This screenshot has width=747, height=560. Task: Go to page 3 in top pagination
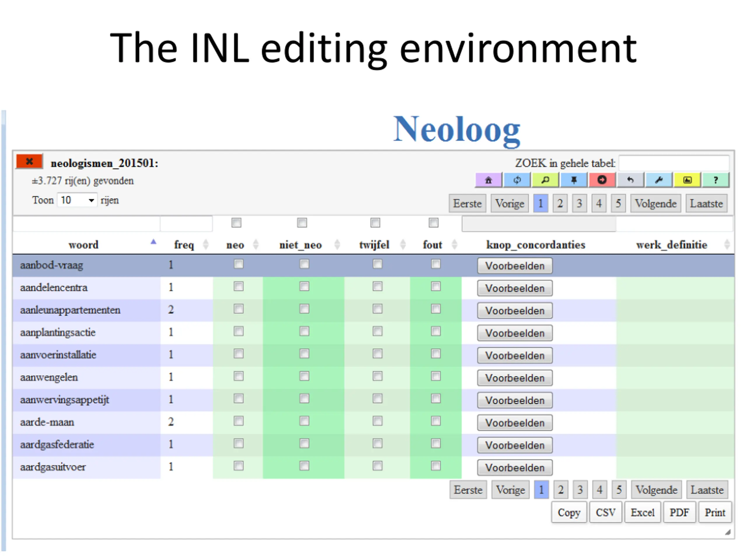pyautogui.click(x=580, y=204)
